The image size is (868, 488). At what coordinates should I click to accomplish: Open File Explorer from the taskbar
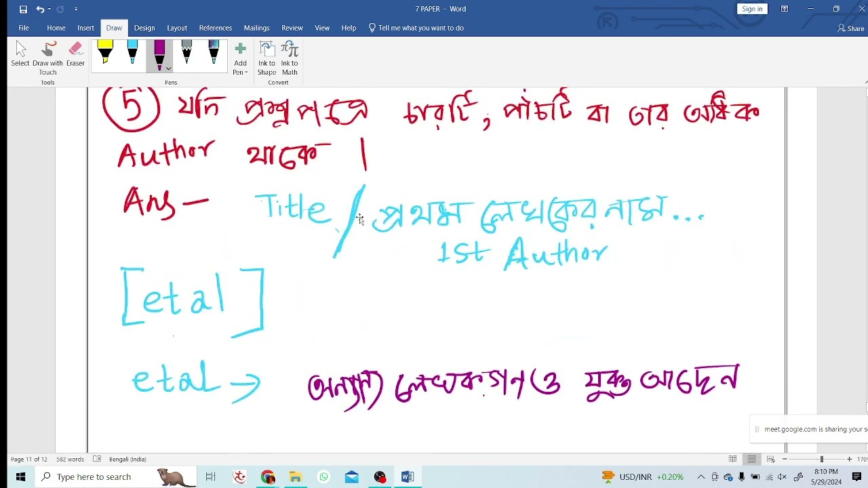[296, 476]
